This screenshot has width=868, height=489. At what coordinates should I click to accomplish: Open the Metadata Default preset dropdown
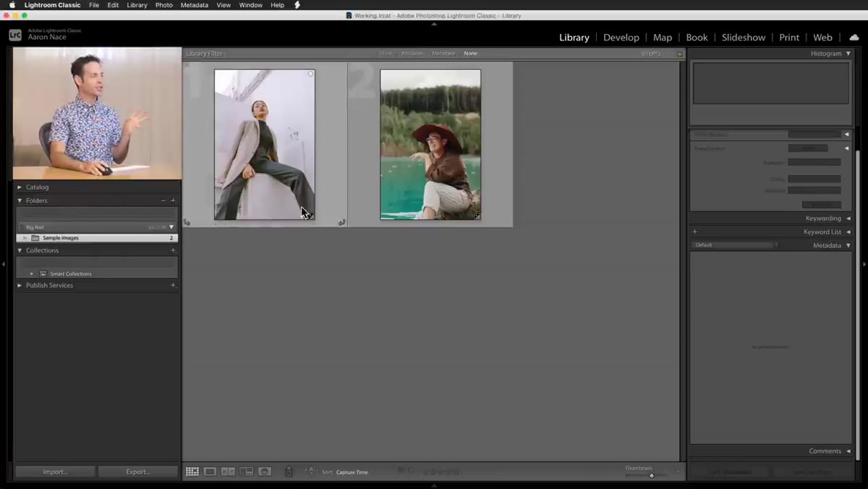736,245
